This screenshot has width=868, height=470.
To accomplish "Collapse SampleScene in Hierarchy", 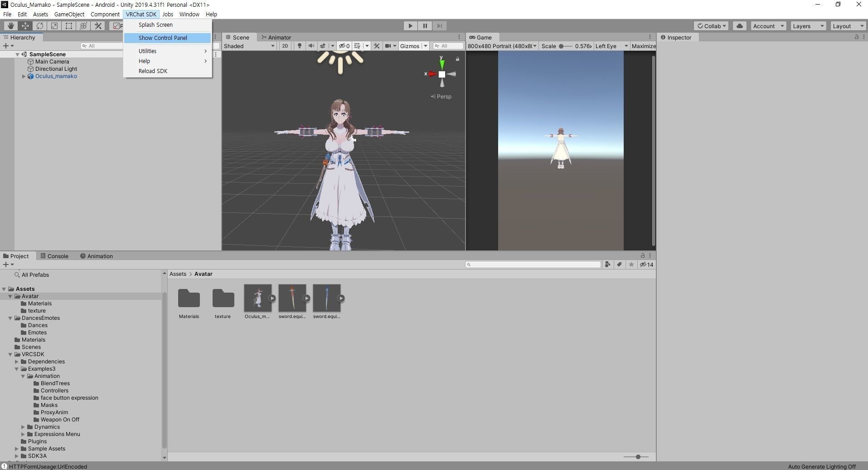I will 17,54.
